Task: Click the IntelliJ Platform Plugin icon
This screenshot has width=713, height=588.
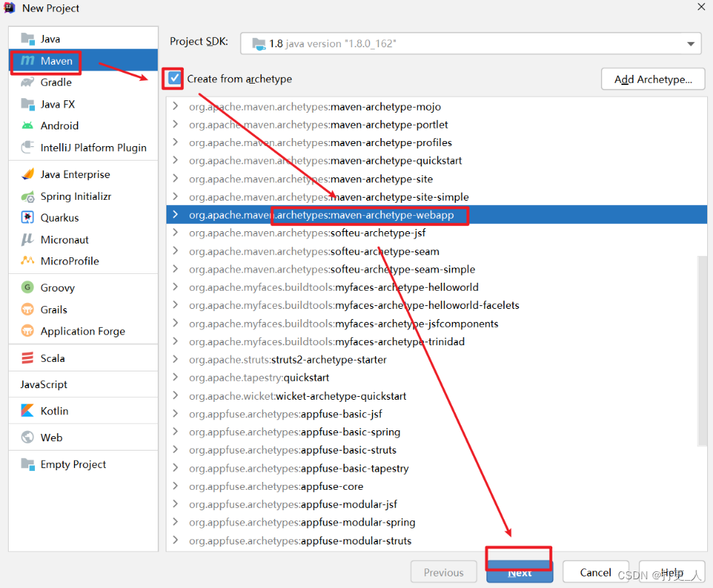Action: pos(28,148)
